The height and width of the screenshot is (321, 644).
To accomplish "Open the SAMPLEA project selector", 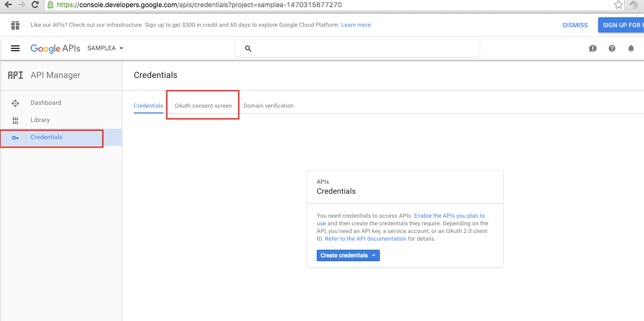I will click(105, 48).
